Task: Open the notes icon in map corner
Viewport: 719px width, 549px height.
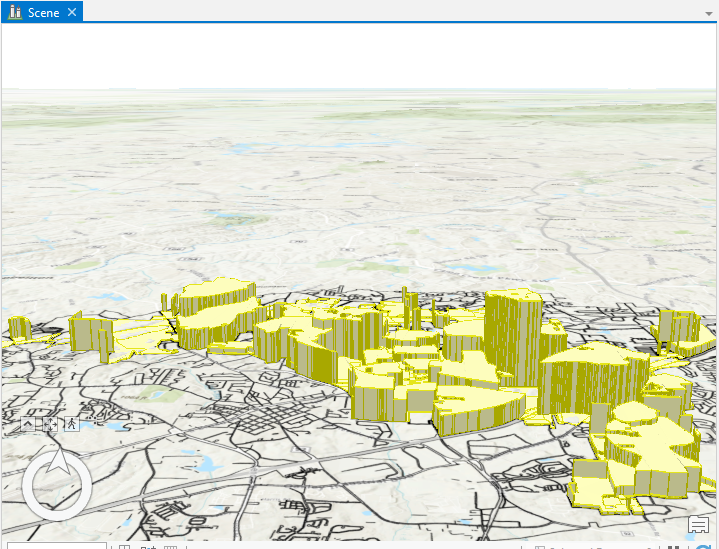Action: click(698, 526)
